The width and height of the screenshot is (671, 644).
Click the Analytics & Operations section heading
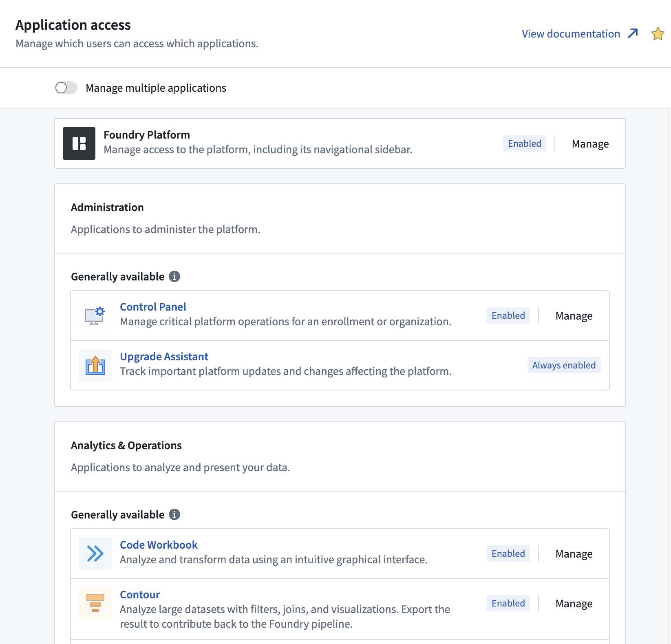point(126,446)
